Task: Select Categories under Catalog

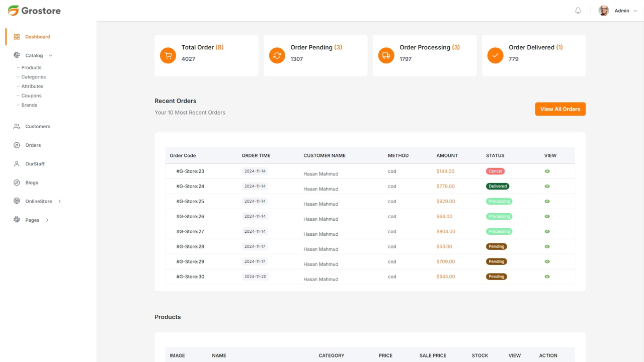Action: point(34,77)
